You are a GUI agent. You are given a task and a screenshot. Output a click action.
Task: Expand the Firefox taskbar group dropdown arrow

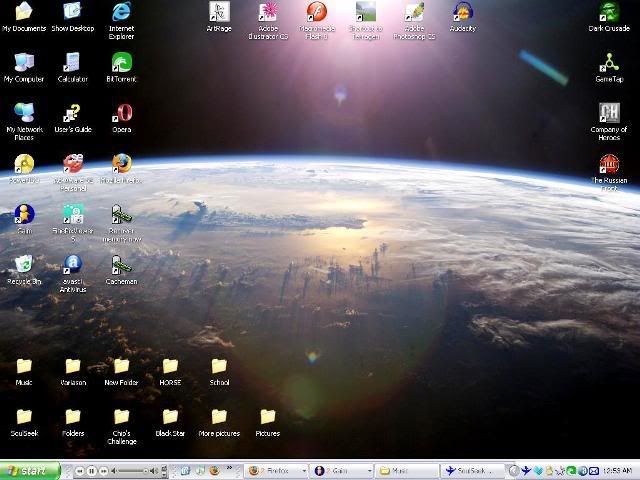tap(304, 471)
